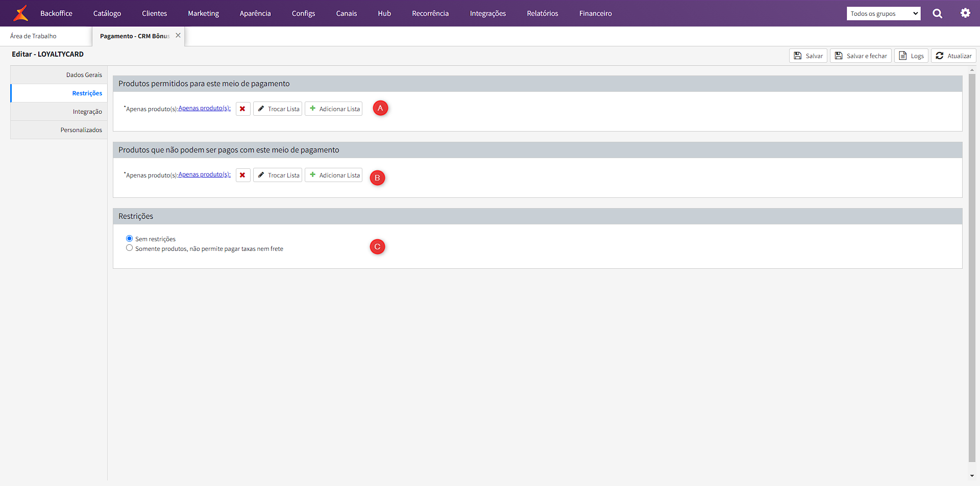Click the scrollbar down arrow
980x486 pixels.
tap(972, 476)
